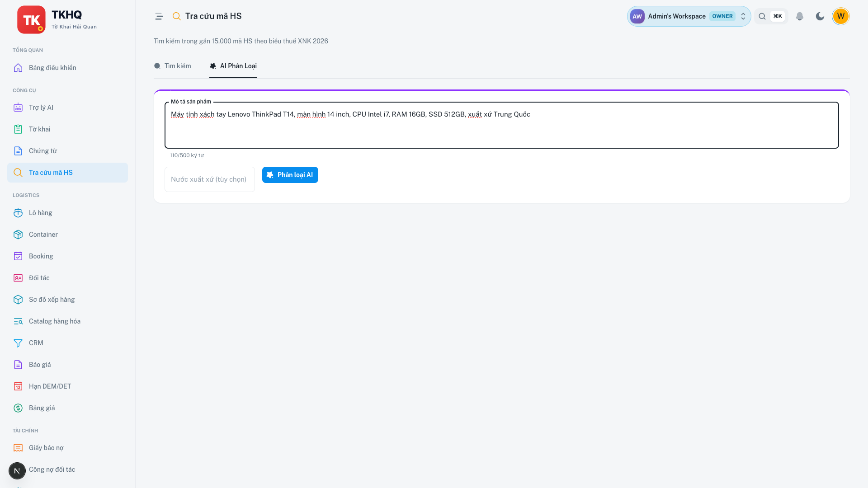Open Container sidebar link

click(x=67, y=235)
